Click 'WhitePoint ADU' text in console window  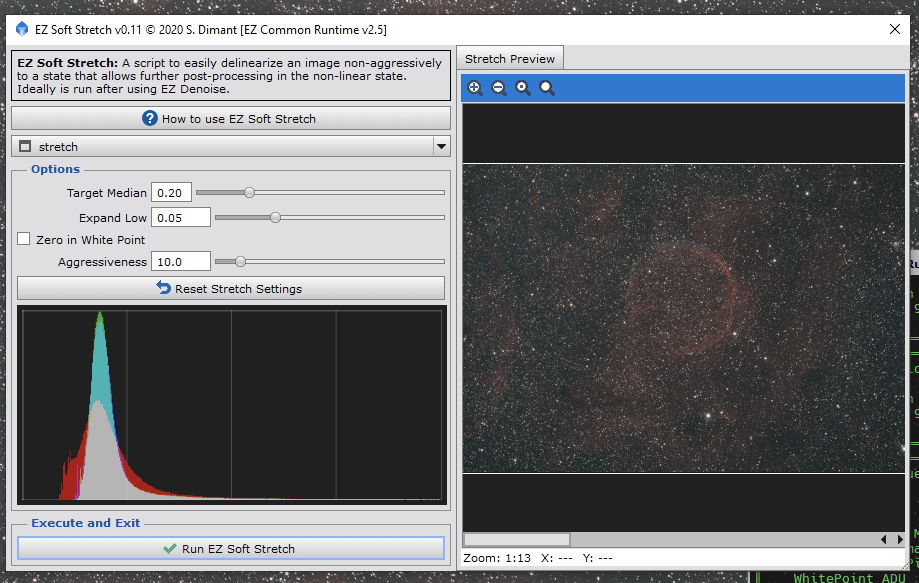850,578
